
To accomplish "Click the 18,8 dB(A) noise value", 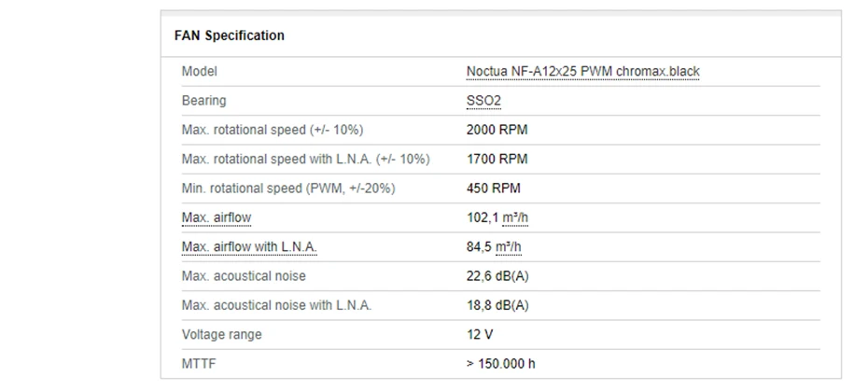I will pyautogui.click(x=497, y=305).
